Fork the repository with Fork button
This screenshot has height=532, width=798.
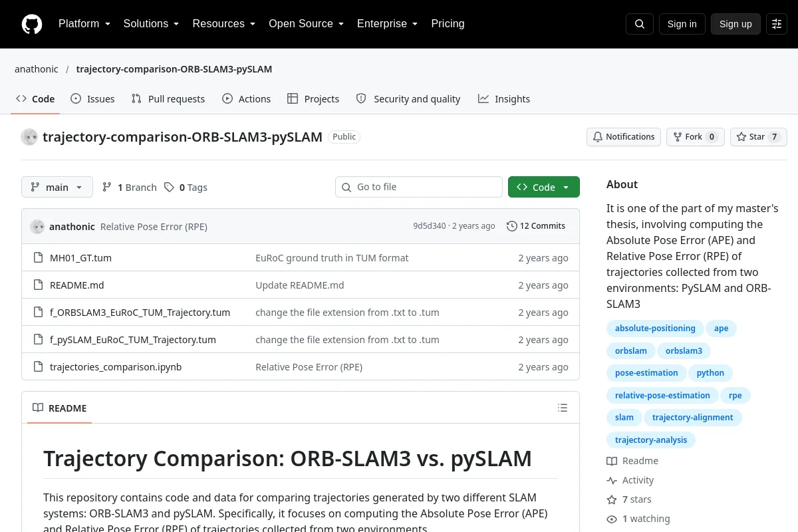[696, 137]
